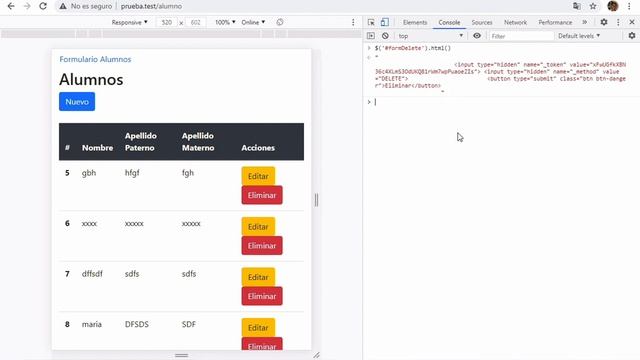This screenshot has height=360, width=640.
Task: Switch to the Elements tab
Action: click(x=415, y=22)
